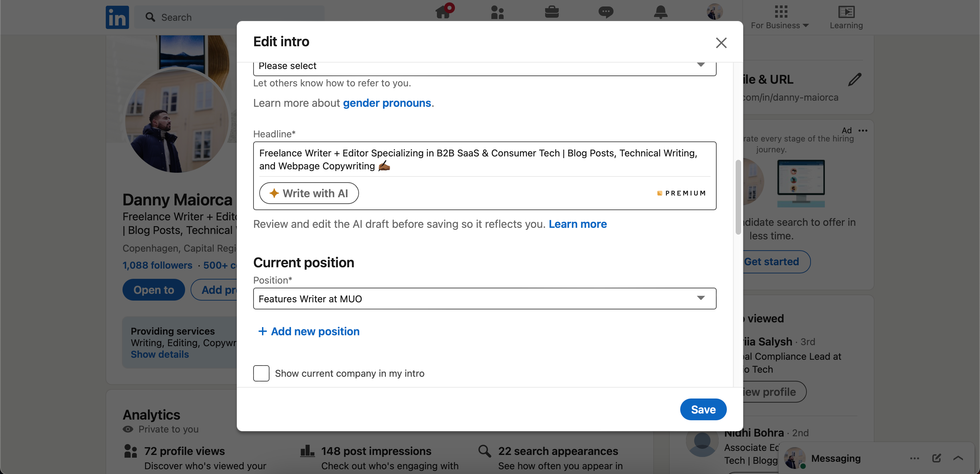Open the gender pronouns link
This screenshot has height=474, width=980.
387,103
